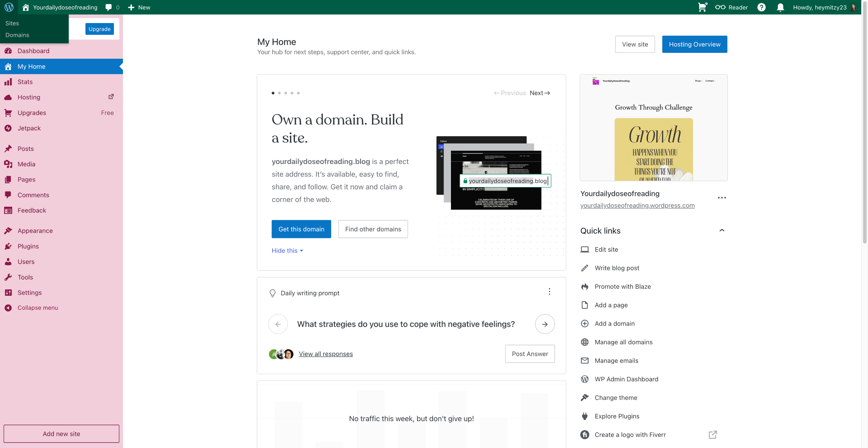Open Daily writing prompt vertical ellipsis menu

[x=549, y=291]
